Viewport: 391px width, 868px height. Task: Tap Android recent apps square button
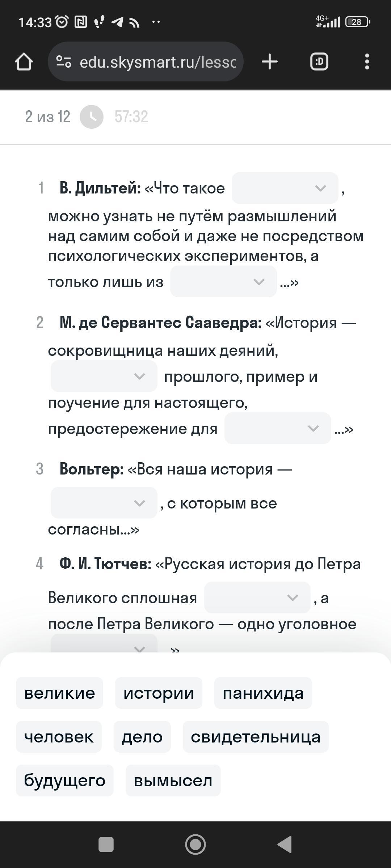pyautogui.click(x=106, y=844)
